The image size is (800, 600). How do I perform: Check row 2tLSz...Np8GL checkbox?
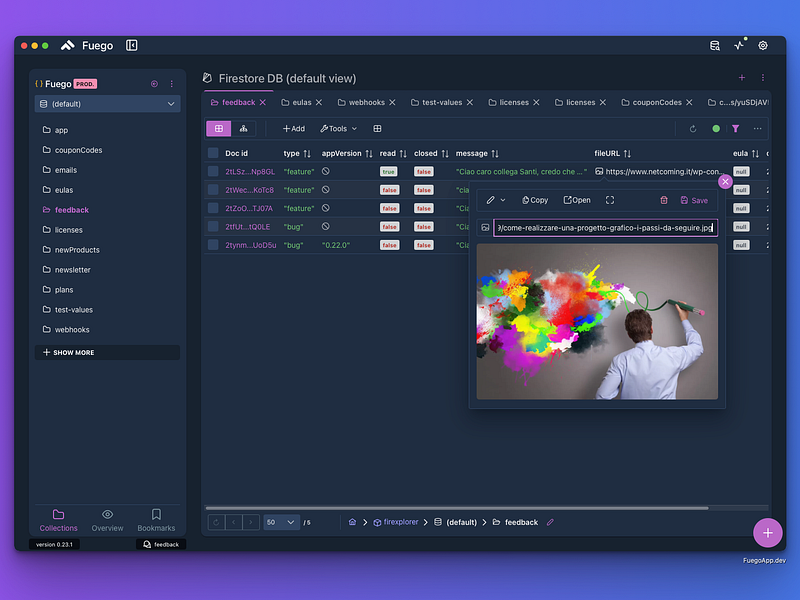(x=213, y=171)
